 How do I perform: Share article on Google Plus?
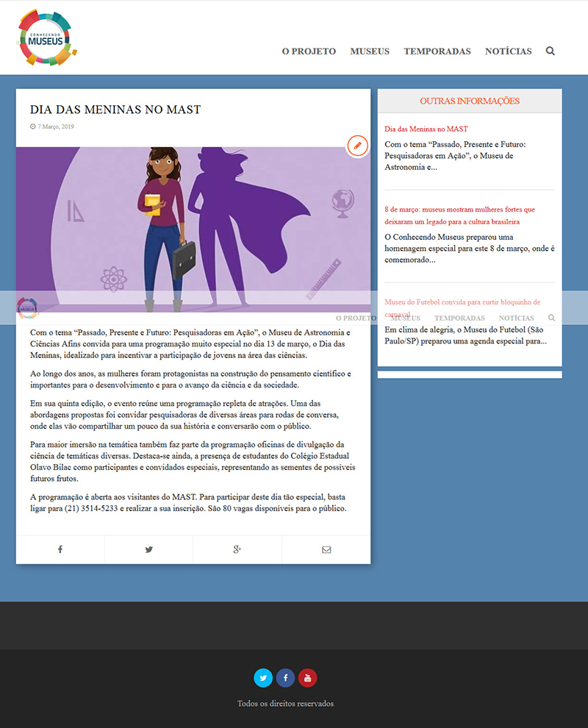click(237, 549)
